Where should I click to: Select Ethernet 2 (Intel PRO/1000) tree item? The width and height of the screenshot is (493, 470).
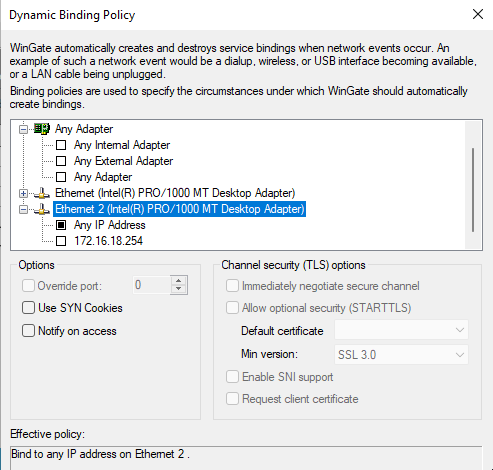click(x=179, y=209)
